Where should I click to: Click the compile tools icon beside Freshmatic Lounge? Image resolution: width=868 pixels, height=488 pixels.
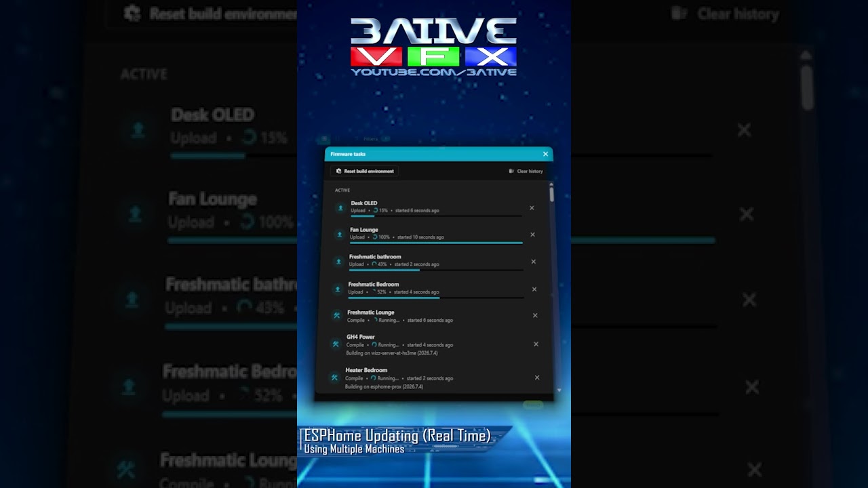coord(337,316)
